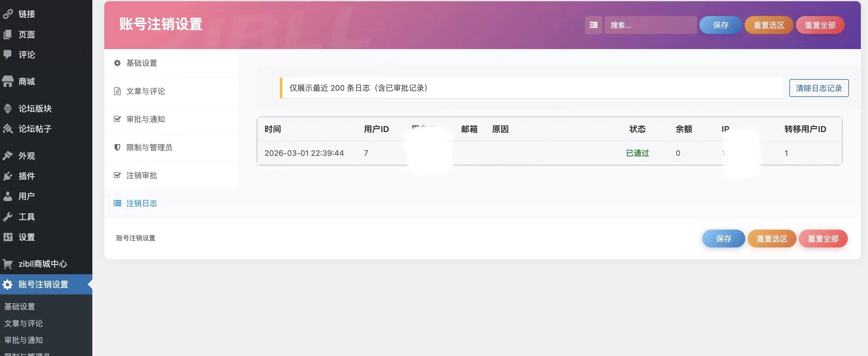Click the Comments speech bubble icon
Viewport: 868px width, 356px height.
[7, 54]
